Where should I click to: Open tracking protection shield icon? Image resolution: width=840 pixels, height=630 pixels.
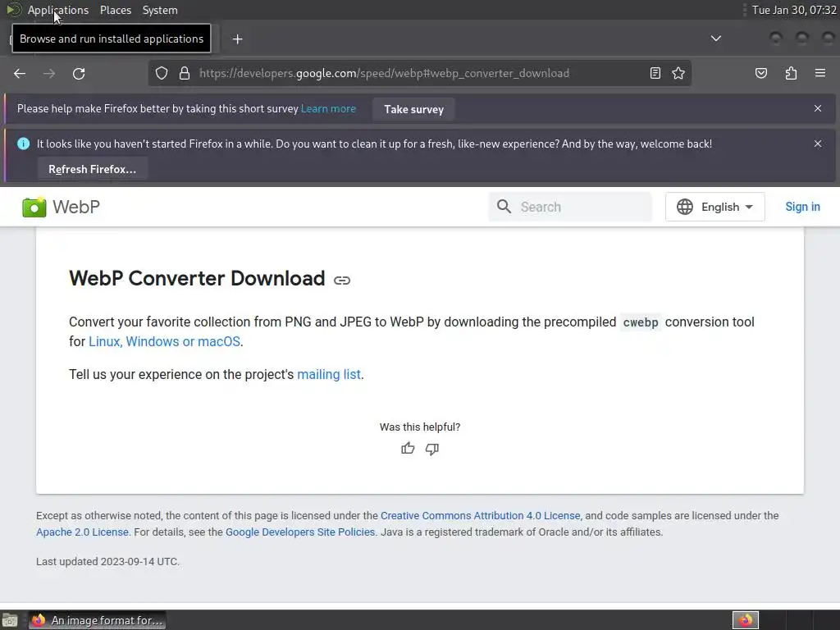coord(162,73)
